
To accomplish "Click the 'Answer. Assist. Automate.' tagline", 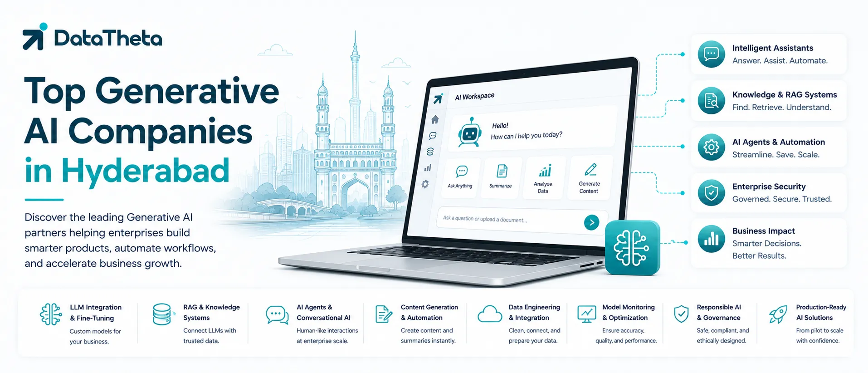I will click(780, 61).
